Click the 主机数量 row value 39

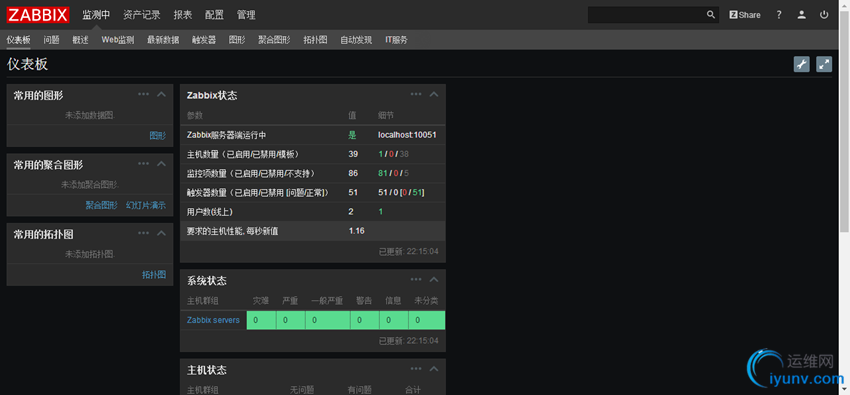coord(353,154)
